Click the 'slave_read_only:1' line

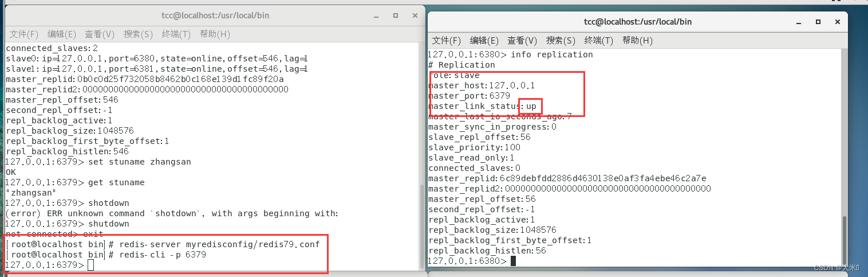coord(471,158)
